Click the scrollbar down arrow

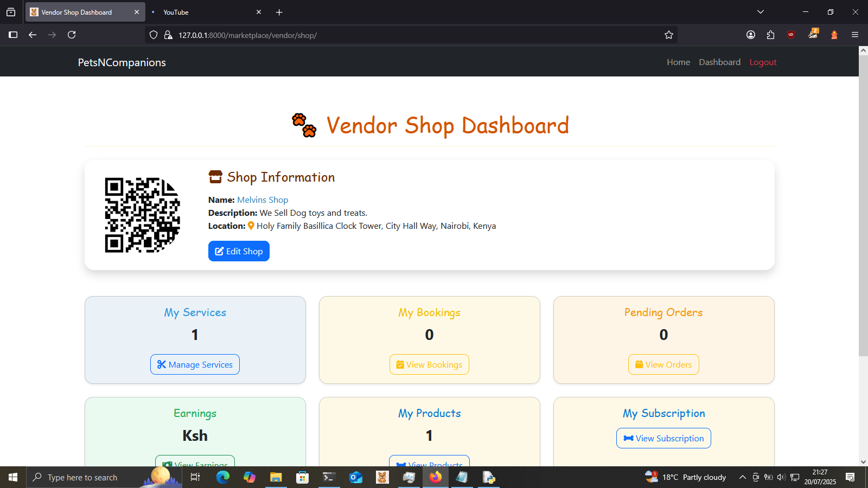coord(863,462)
